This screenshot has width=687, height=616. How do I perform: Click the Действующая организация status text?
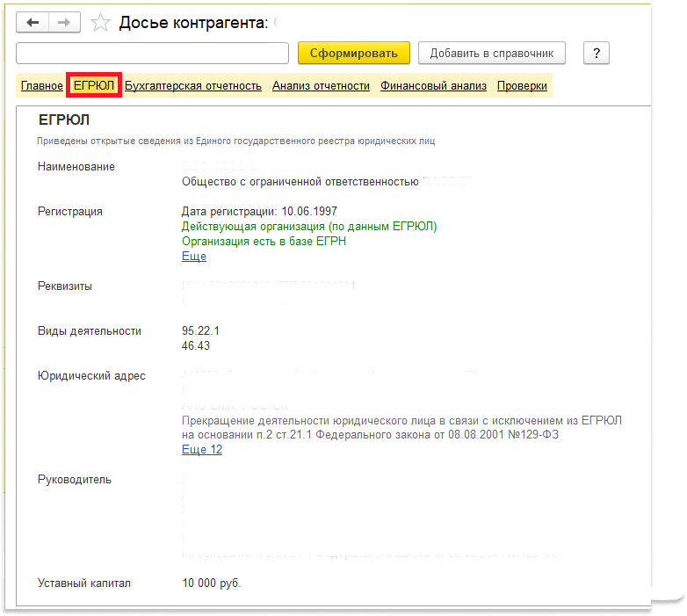coord(308,227)
